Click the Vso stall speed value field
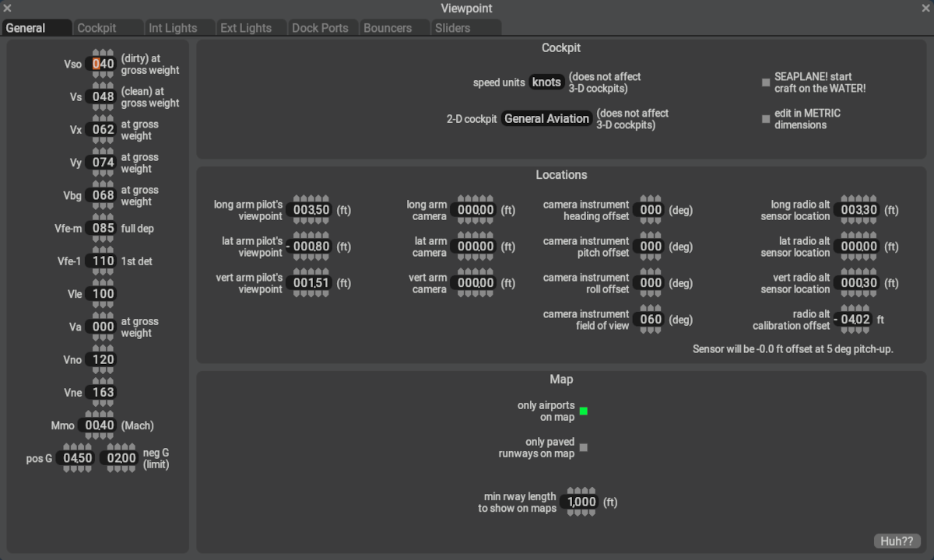The height and width of the screenshot is (560, 934). pos(104,64)
